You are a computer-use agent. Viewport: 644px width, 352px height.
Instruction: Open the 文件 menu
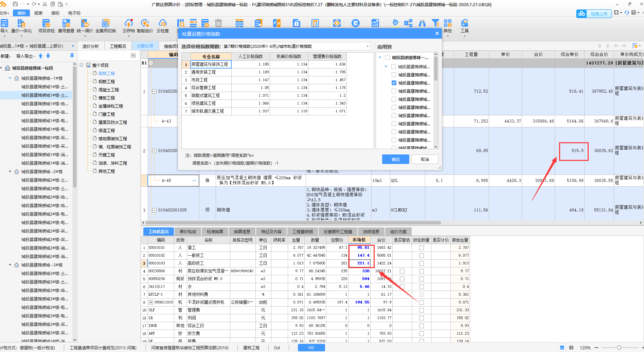(4, 13)
